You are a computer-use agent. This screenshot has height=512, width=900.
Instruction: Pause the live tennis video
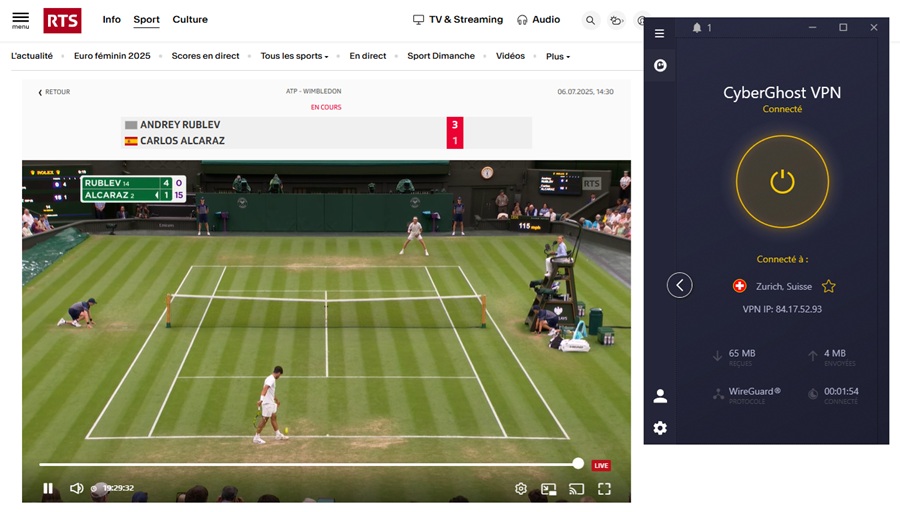click(x=48, y=488)
